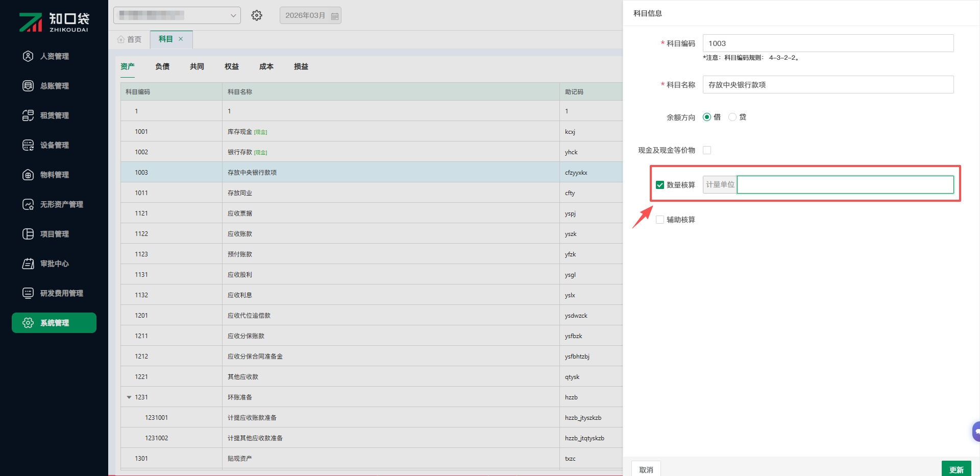This screenshot has width=980, height=476.
Task: Select the 预付账款 row
Action: click(x=372, y=254)
